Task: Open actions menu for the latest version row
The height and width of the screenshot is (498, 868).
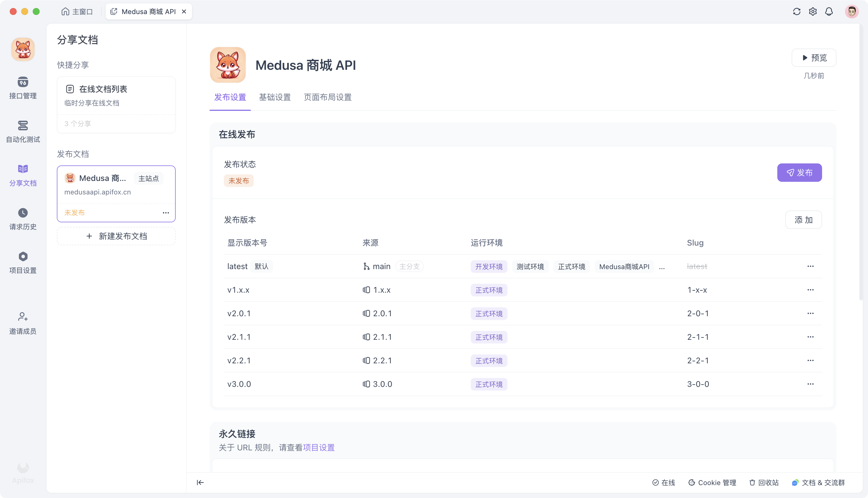Action: (x=811, y=266)
